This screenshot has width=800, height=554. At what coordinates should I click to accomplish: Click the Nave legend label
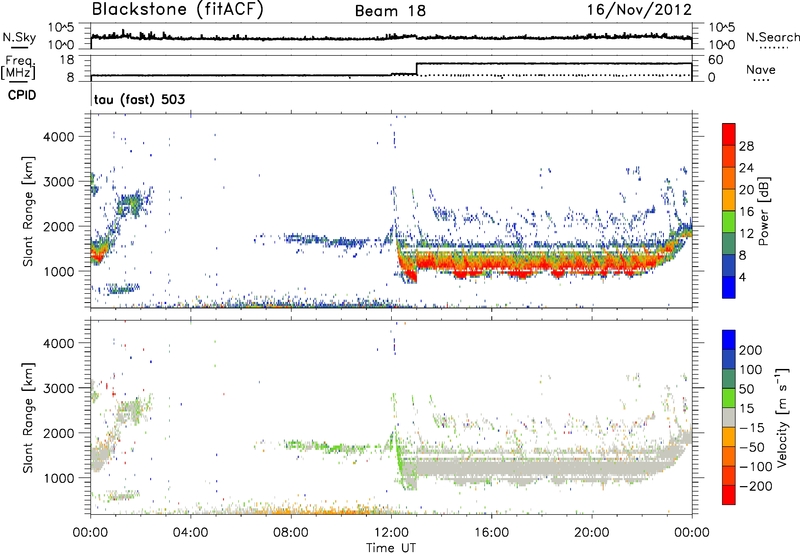point(761,70)
